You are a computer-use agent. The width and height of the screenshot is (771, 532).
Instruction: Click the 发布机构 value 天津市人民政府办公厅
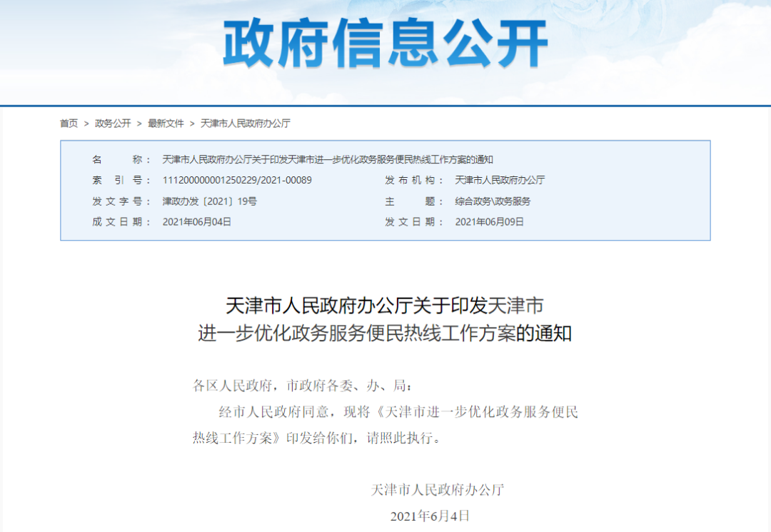point(500,180)
